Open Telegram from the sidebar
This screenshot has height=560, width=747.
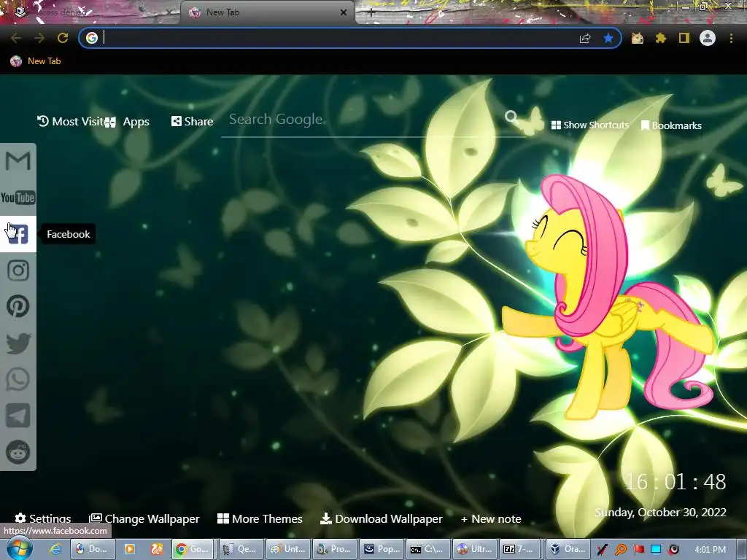coord(18,416)
